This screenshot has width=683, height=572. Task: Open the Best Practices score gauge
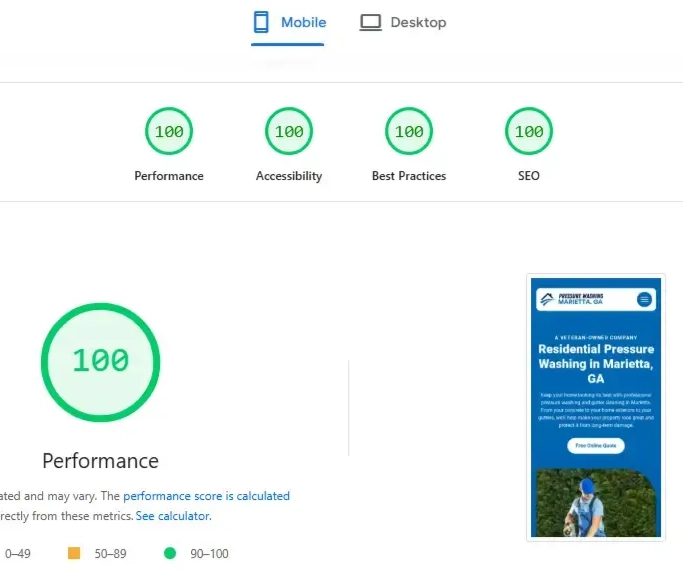[x=409, y=132]
